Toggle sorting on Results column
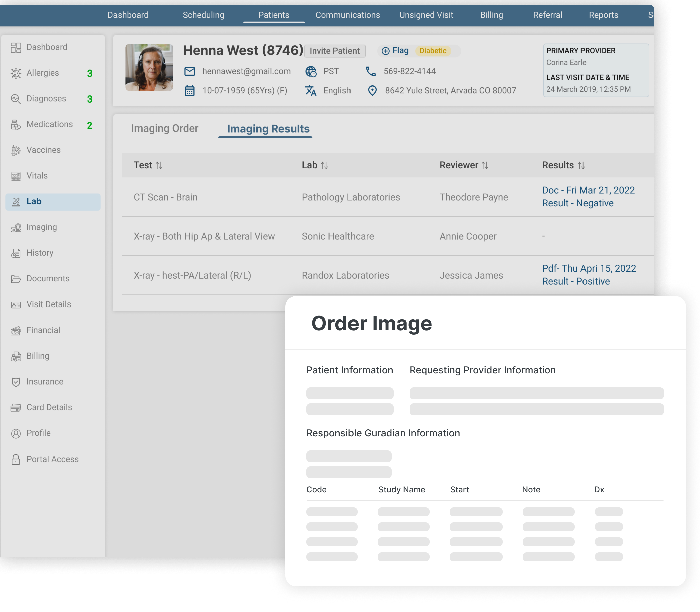 [x=581, y=166]
